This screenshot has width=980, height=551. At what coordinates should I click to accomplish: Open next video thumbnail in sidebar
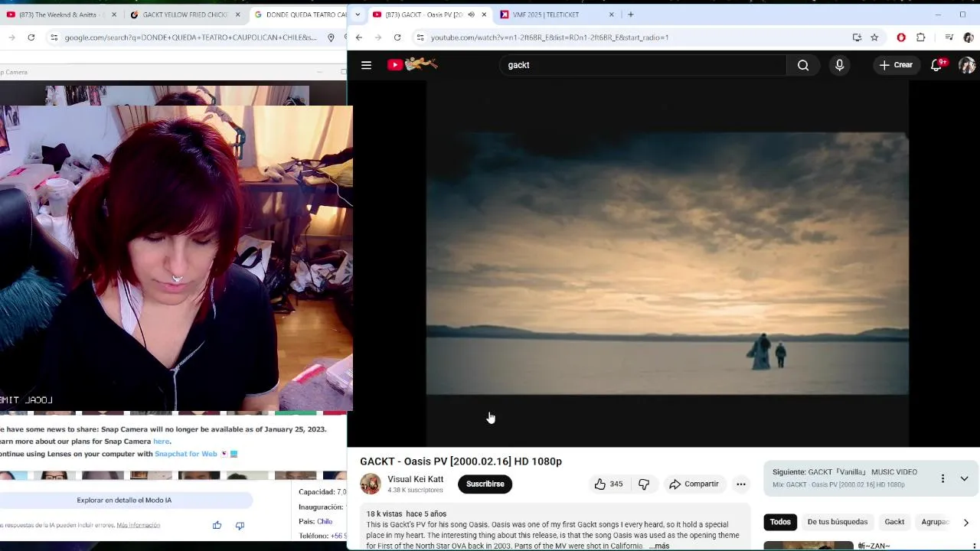click(x=808, y=546)
